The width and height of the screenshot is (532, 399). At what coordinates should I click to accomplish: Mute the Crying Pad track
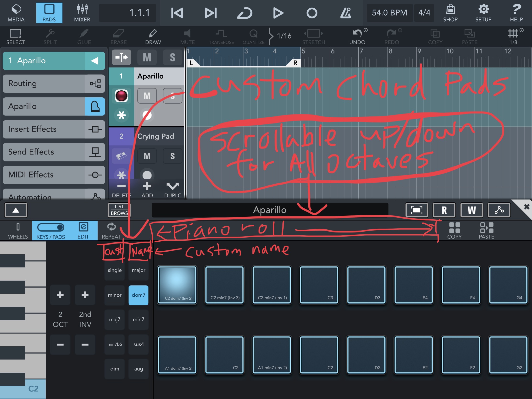point(147,156)
